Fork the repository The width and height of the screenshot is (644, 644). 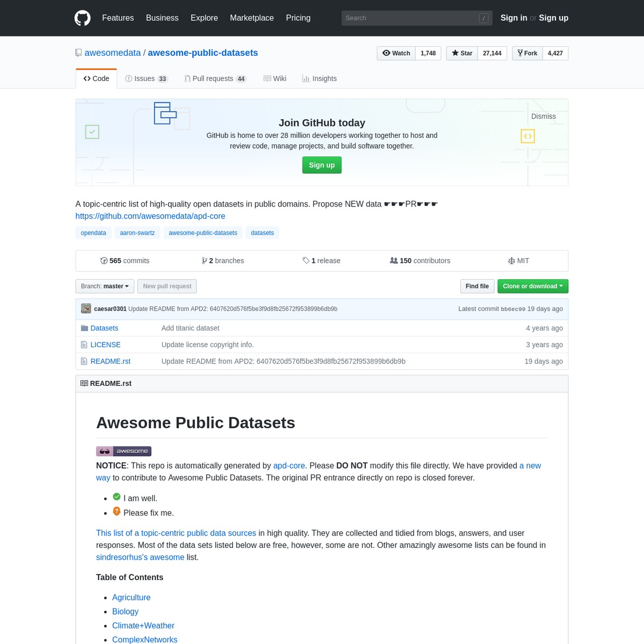[x=528, y=53]
